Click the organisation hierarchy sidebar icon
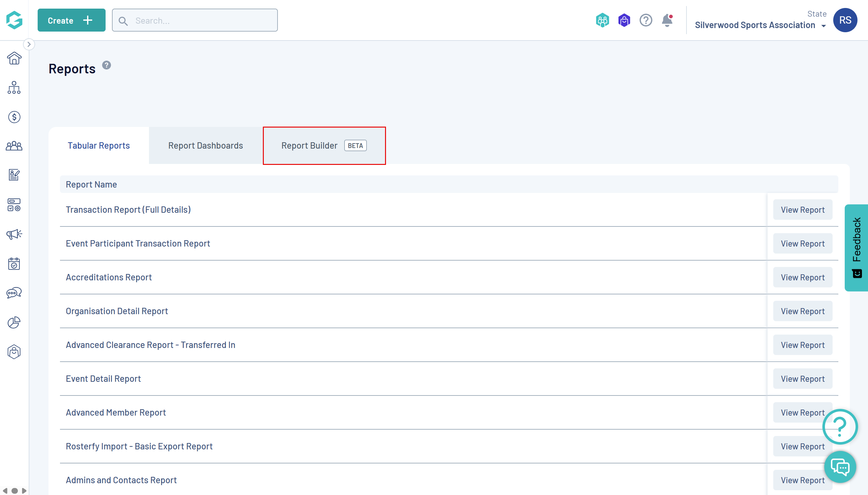Viewport: 868px width, 495px height. click(x=14, y=88)
